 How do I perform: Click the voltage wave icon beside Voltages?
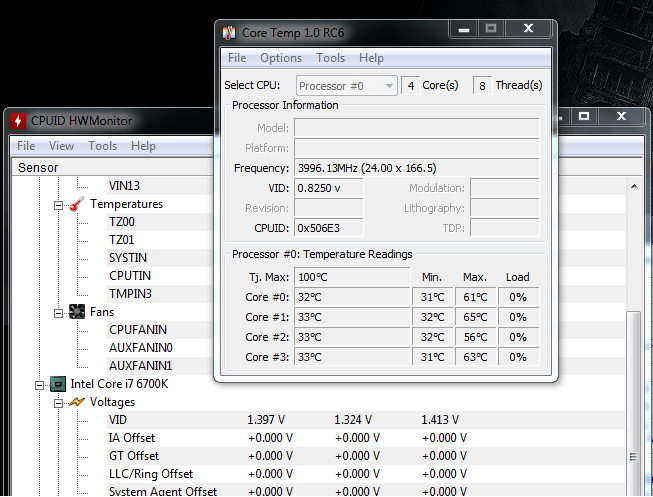[x=77, y=402]
